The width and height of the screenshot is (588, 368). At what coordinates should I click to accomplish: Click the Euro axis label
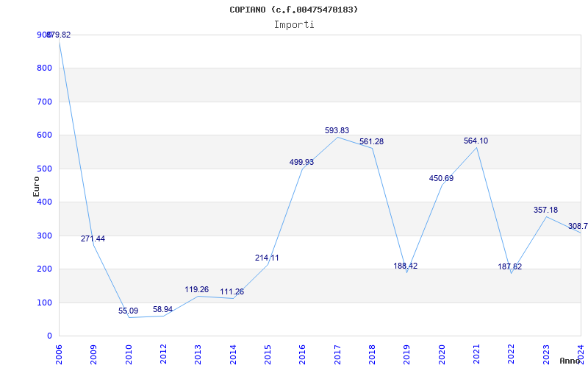(x=36, y=186)
